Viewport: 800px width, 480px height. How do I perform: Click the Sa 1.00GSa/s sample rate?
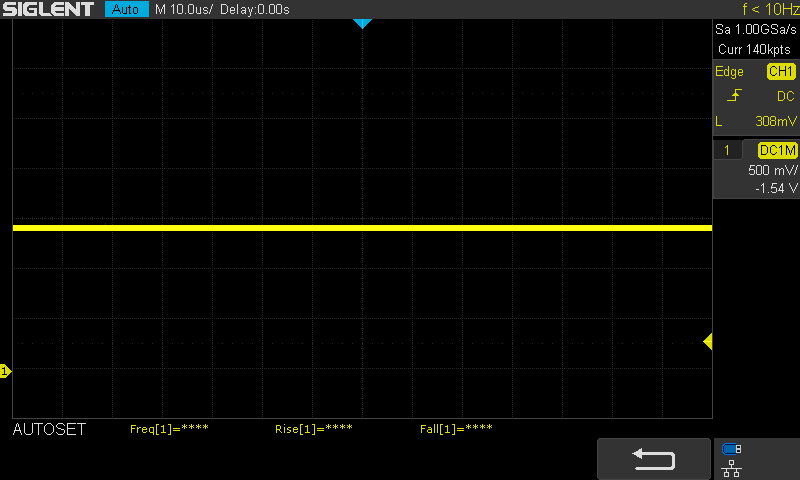point(755,30)
